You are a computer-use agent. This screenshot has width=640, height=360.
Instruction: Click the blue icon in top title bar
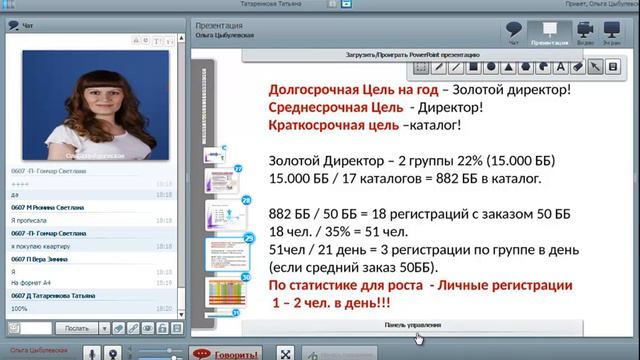[346, 4]
